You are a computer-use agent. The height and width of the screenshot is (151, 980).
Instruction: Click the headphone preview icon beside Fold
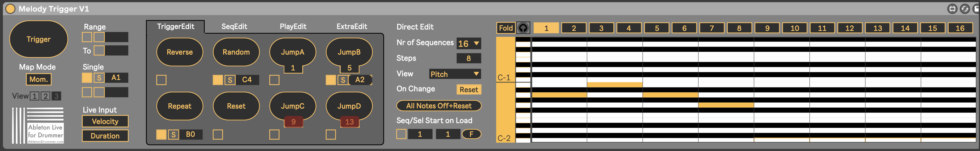(523, 28)
